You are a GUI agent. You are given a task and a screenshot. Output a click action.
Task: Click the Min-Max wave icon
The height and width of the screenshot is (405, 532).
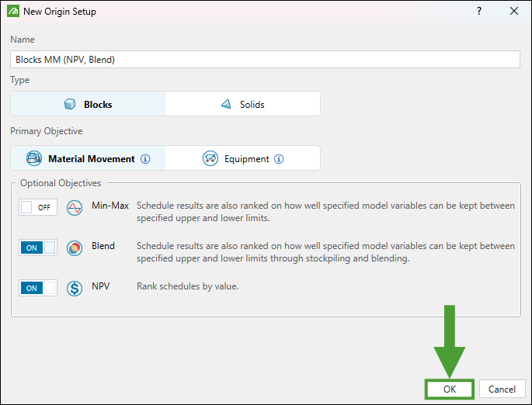click(x=75, y=207)
